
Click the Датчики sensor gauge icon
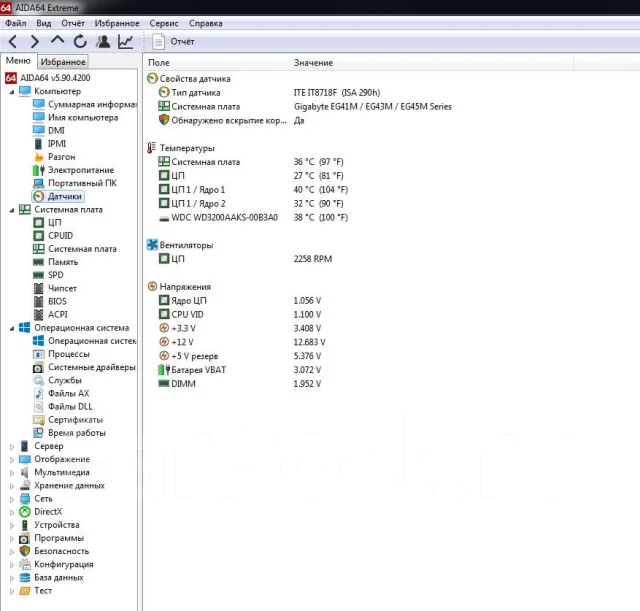click(x=38, y=196)
